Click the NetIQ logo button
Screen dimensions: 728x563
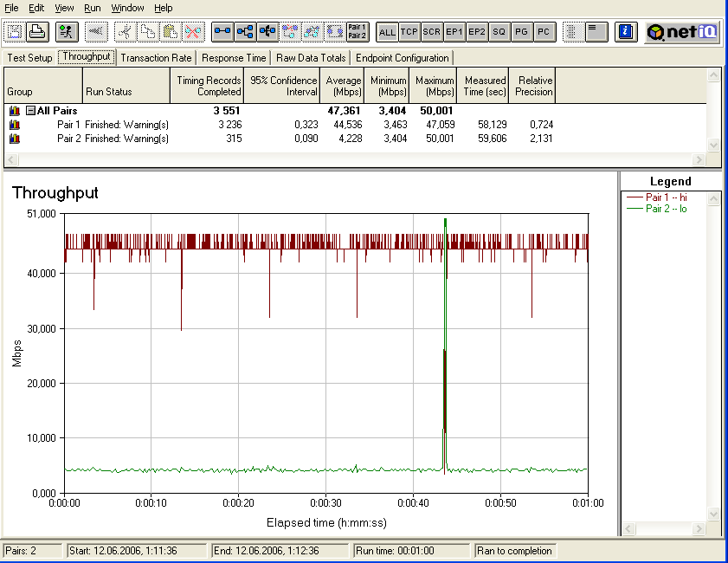tap(682, 32)
